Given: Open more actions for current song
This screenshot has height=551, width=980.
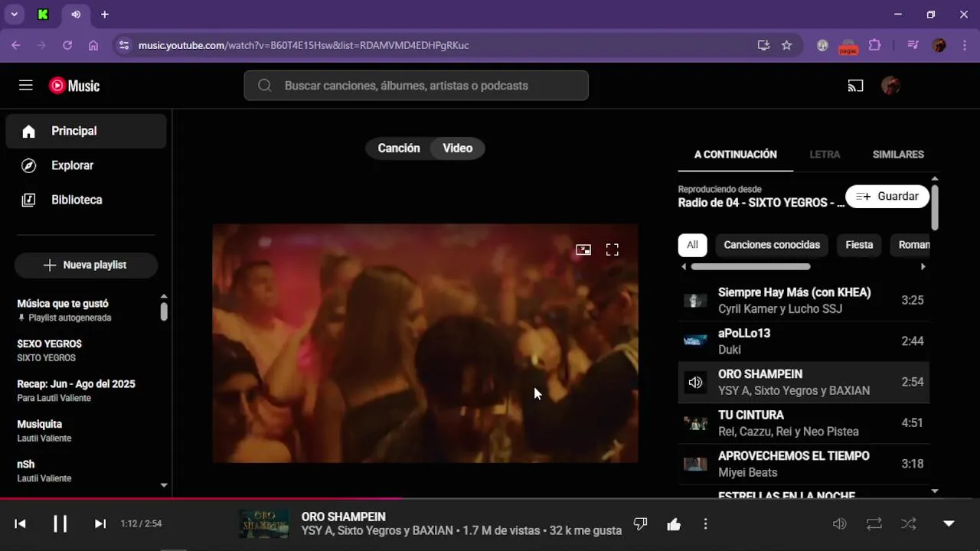Looking at the screenshot, I should coord(705,524).
